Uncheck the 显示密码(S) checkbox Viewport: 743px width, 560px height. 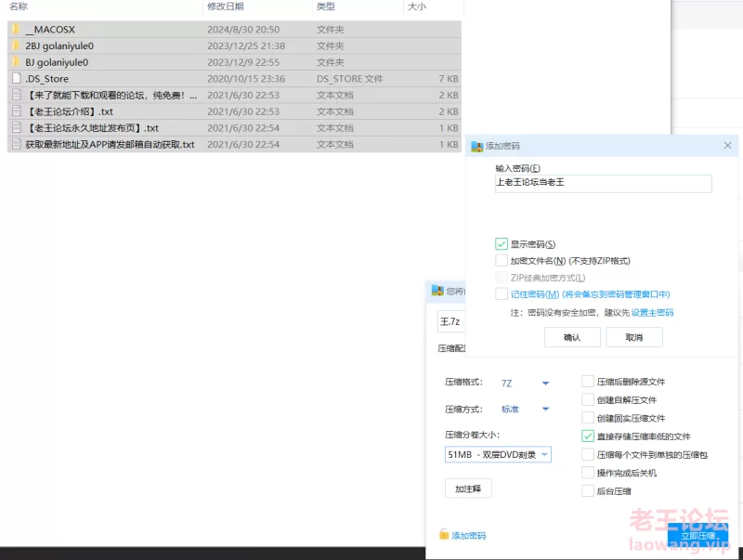point(501,244)
